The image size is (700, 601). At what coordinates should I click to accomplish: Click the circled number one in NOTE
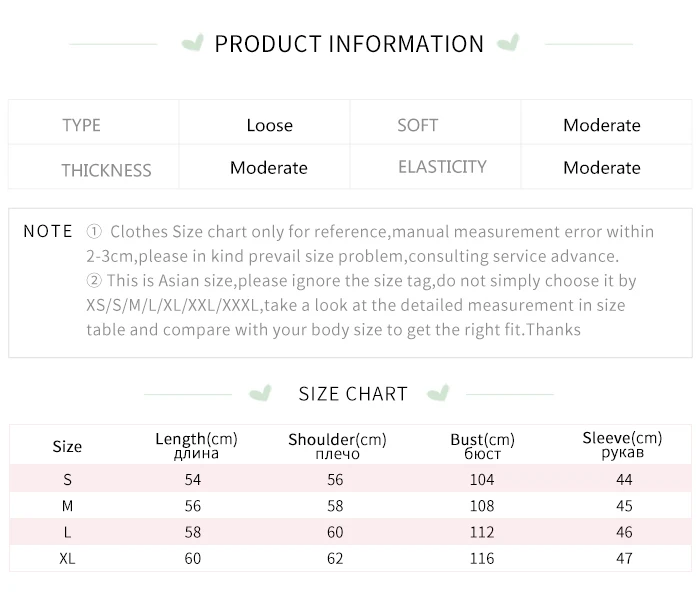[x=94, y=231]
